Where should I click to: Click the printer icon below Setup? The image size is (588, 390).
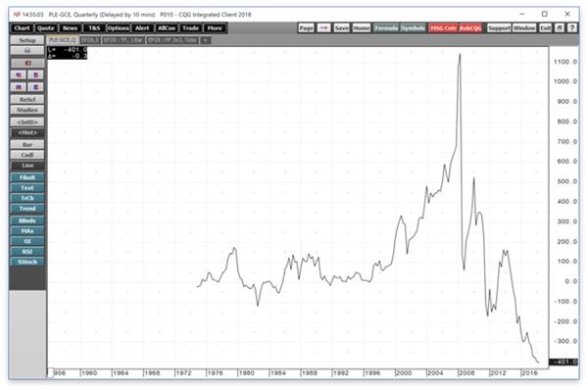(27, 51)
